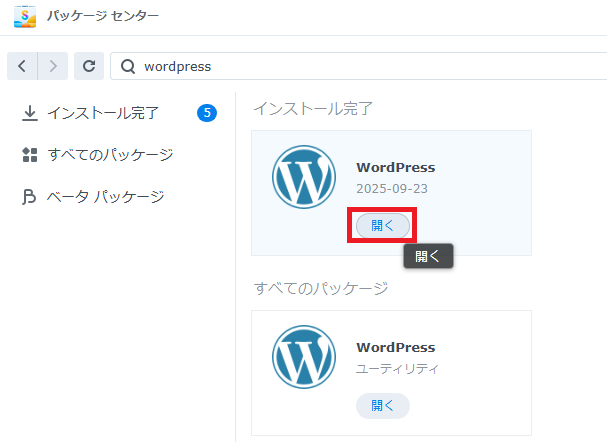The width and height of the screenshot is (607, 442).
Task: Click the download icon beside インストール完了
Action: 30,113
